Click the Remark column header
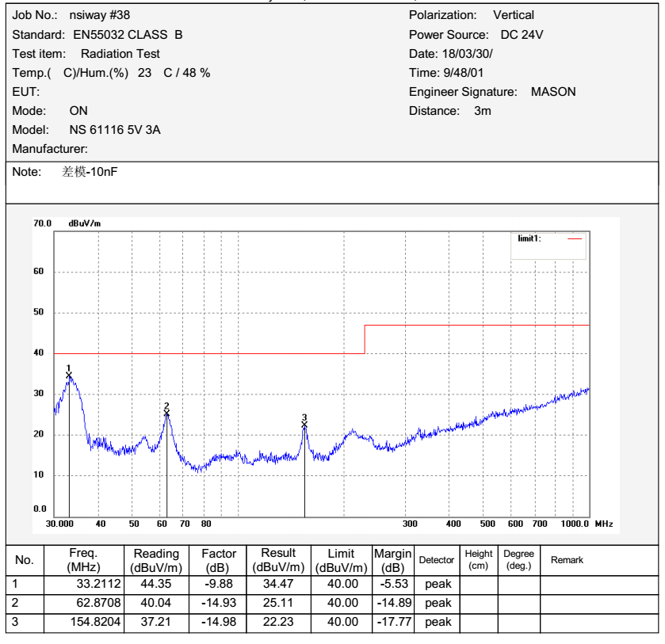Viewport: 665px width, 644px height. pyautogui.click(x=567, y=560)
